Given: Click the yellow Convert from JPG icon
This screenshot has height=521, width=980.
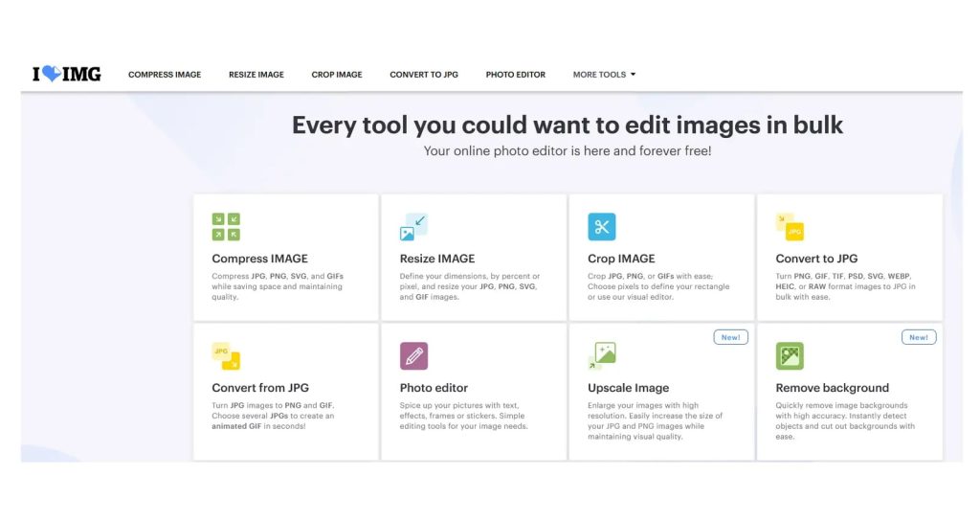Looking at the screenshot, I should click(226, 356).
